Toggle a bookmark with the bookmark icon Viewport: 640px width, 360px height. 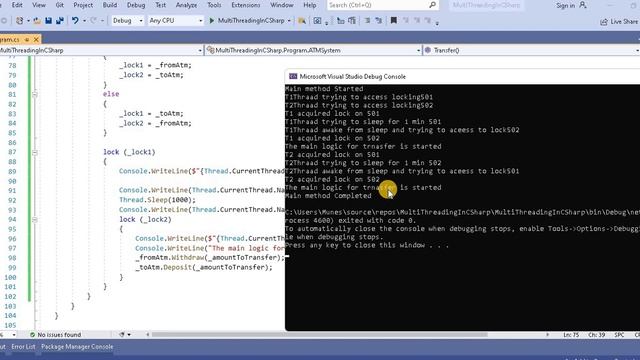coord(393,20)
